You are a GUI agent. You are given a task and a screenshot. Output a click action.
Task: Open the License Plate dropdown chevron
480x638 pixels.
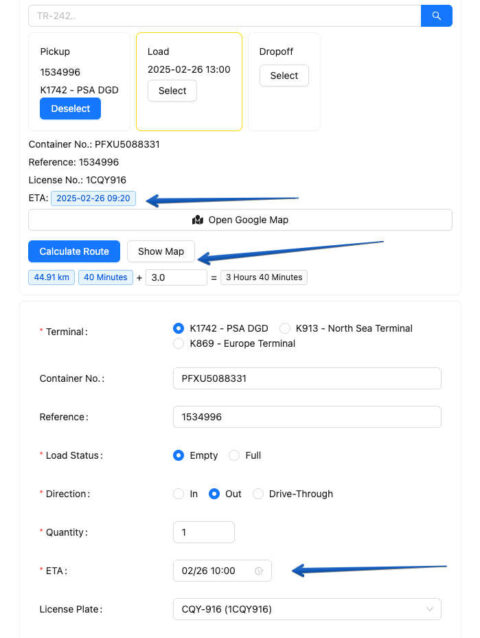(x=430, y=609)
